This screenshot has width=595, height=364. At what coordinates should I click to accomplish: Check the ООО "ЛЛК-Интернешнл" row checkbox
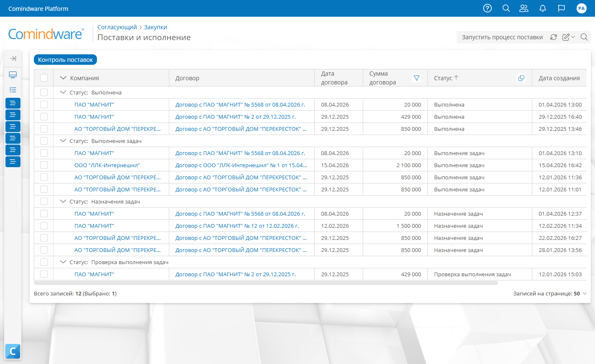click(x=44, y=165)
